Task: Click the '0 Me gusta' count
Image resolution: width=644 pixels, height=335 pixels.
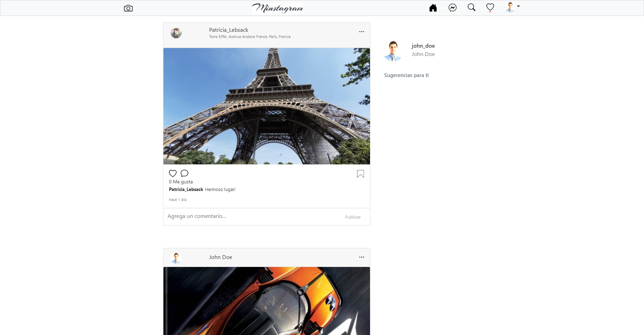Action: (181, 182)
